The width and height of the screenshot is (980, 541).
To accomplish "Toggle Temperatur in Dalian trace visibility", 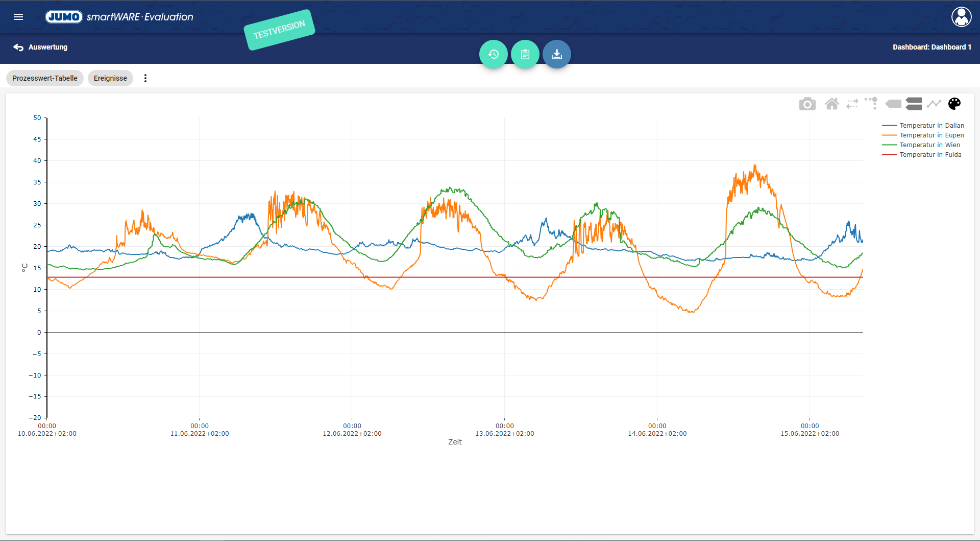I will coord(931,126).
